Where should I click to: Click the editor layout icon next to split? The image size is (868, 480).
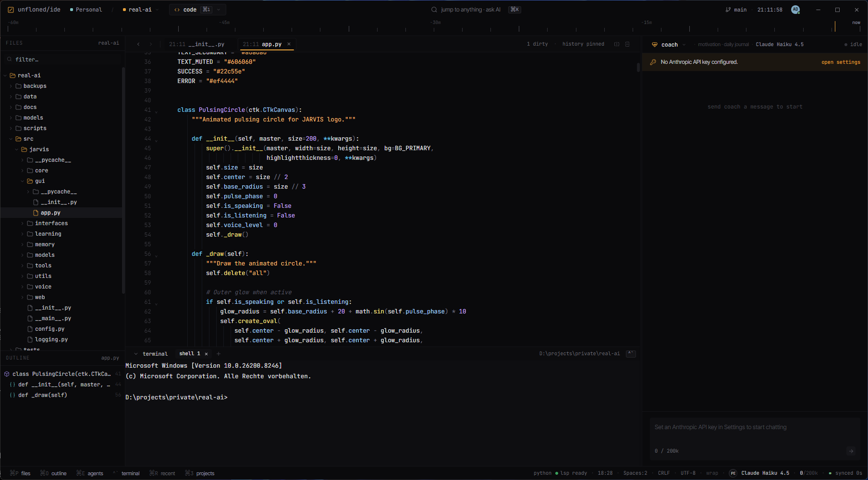tap(627, 44)
